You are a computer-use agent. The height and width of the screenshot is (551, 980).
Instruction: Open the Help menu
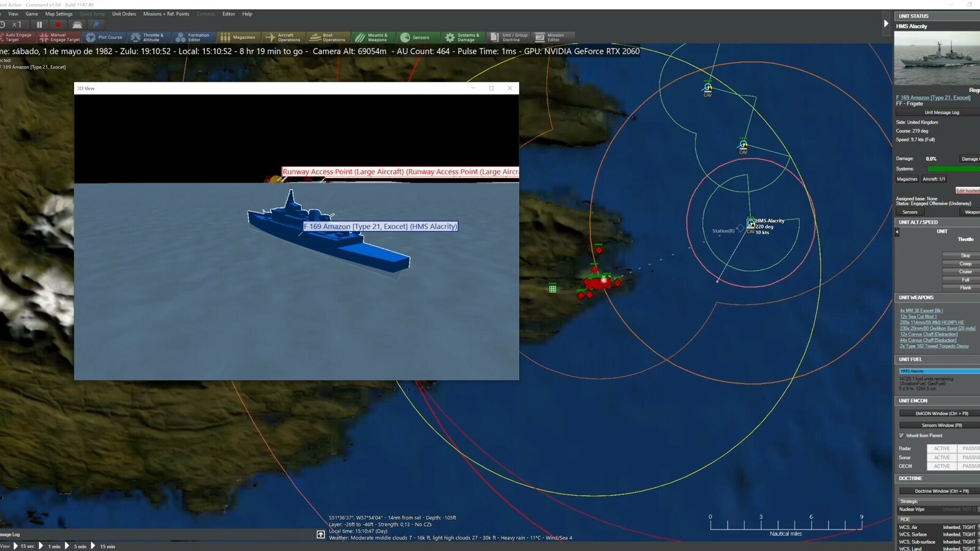[247, 13]
